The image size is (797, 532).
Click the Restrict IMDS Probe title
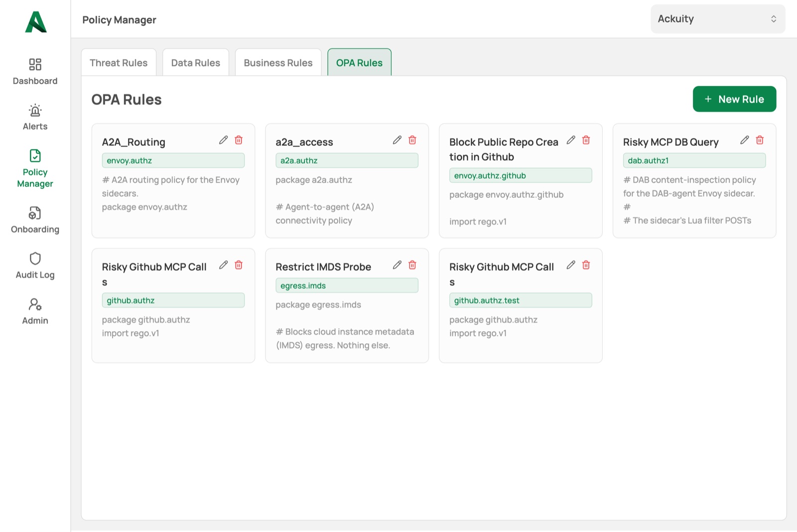pyautogui.click(x=323, y=267)
